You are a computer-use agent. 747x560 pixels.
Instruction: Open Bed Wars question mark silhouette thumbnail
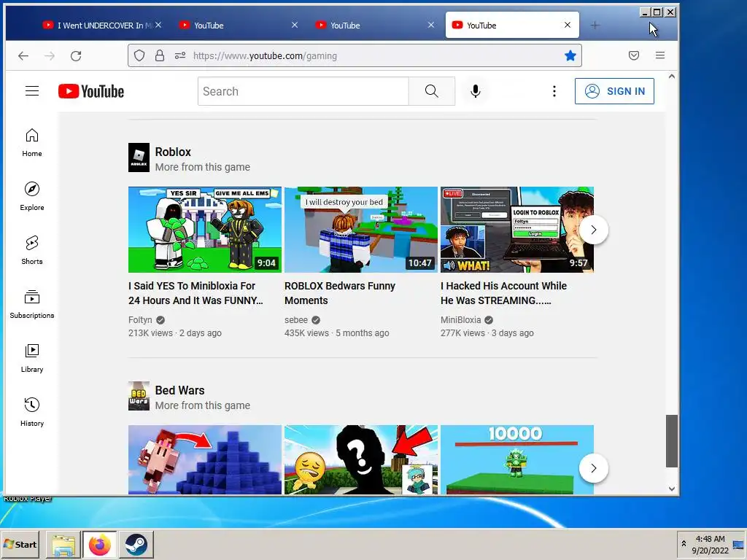click(361, 459)
